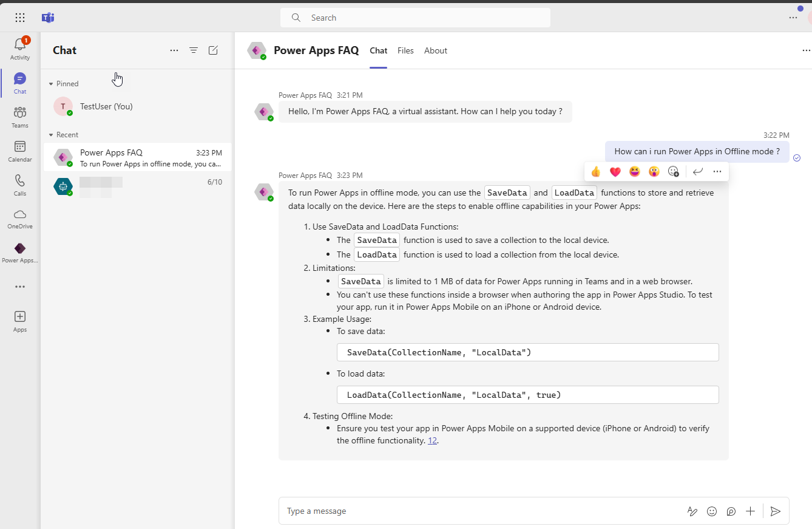Screen dimensions: 812x529
Task: Open message formatting options below the compose box
Action: (x=692, y=511)
